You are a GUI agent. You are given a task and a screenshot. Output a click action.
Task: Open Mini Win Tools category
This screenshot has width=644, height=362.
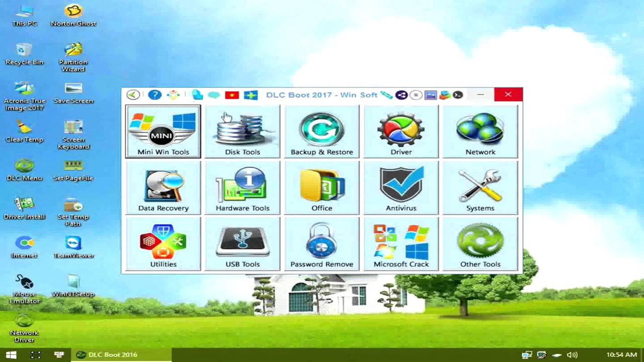163,132
